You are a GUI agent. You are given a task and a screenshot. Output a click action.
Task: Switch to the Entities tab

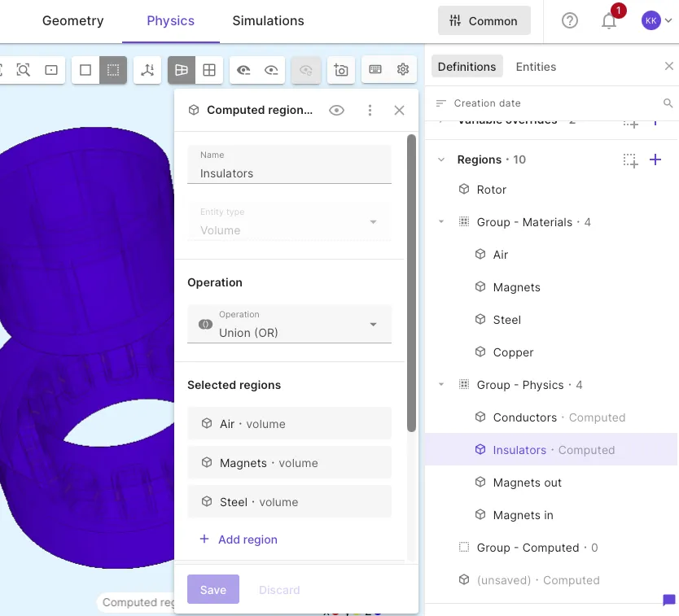click(536, 67)
